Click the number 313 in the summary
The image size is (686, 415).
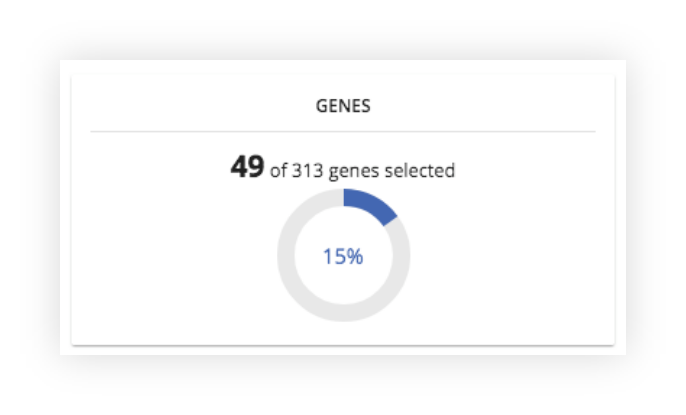tap(307, 171)
